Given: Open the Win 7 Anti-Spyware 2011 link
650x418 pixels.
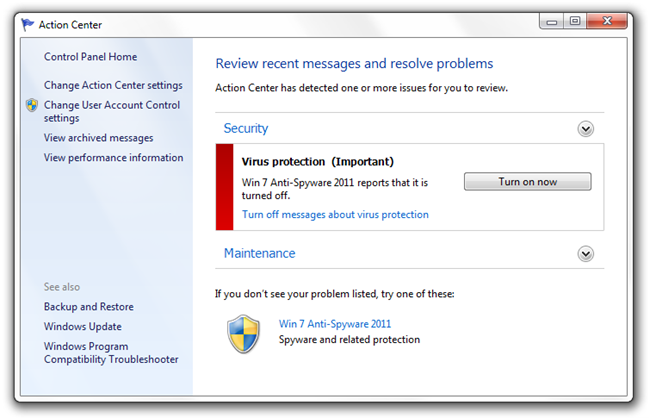Looking at the screenshot, I should [335, 324].
